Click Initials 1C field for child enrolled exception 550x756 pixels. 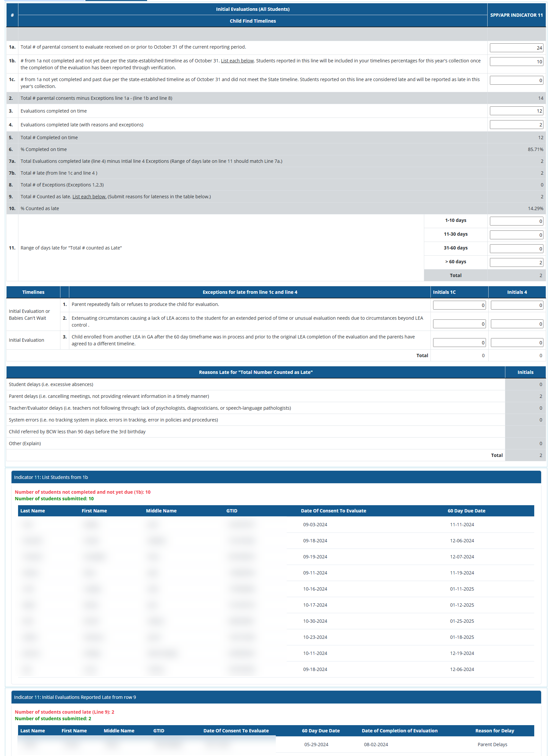(459, 343)
